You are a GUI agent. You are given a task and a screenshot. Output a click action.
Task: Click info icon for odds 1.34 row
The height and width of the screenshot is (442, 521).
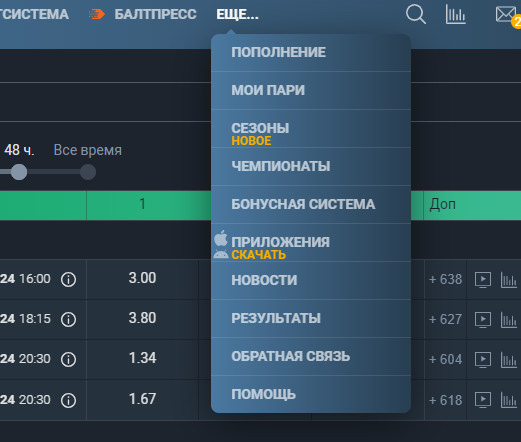pyautogui.click(x=69, y=359)
